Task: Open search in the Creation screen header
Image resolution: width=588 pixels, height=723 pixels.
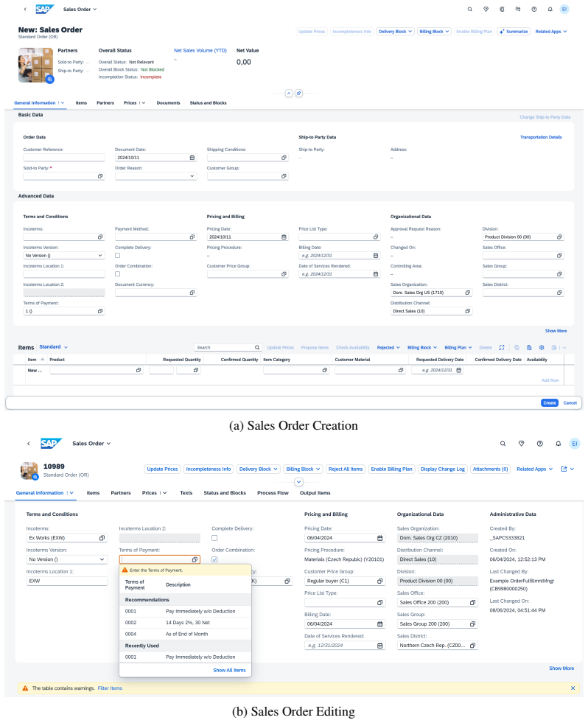Action: tap(469, 10)
